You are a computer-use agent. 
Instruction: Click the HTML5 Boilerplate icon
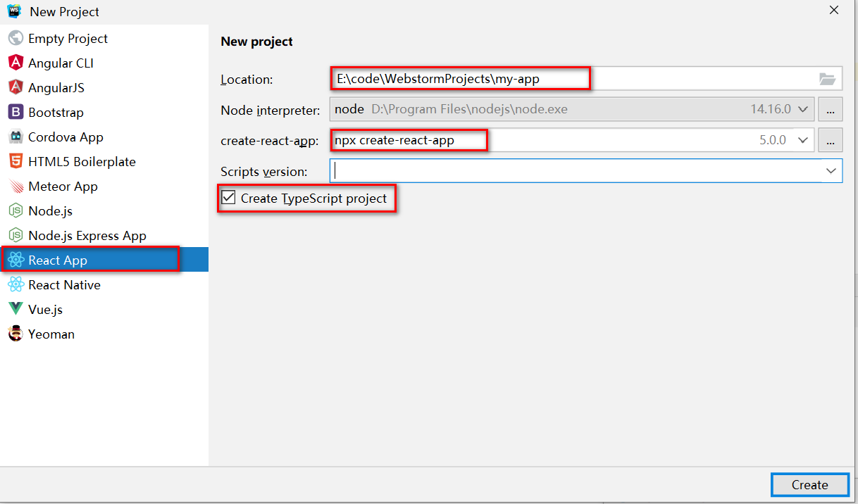coord(15,161)
